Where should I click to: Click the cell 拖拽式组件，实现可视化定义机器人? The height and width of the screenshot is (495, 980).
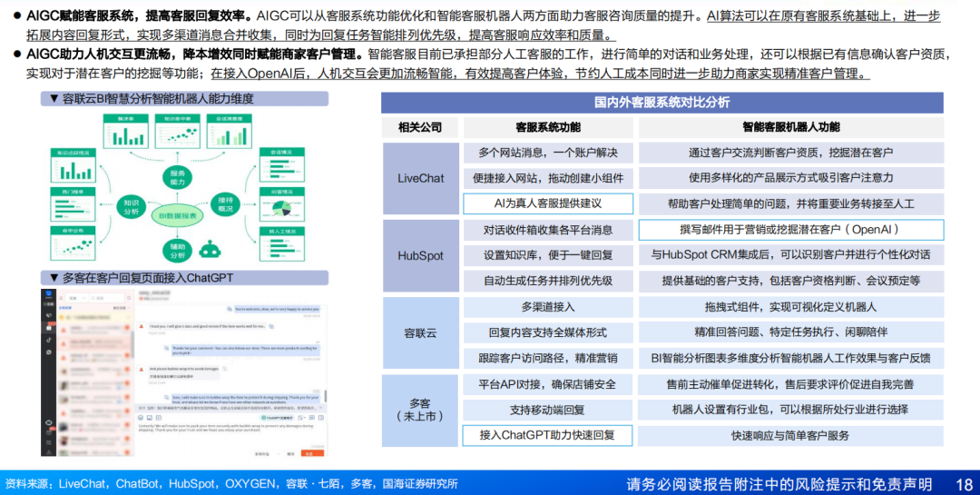tap(790, 307)
